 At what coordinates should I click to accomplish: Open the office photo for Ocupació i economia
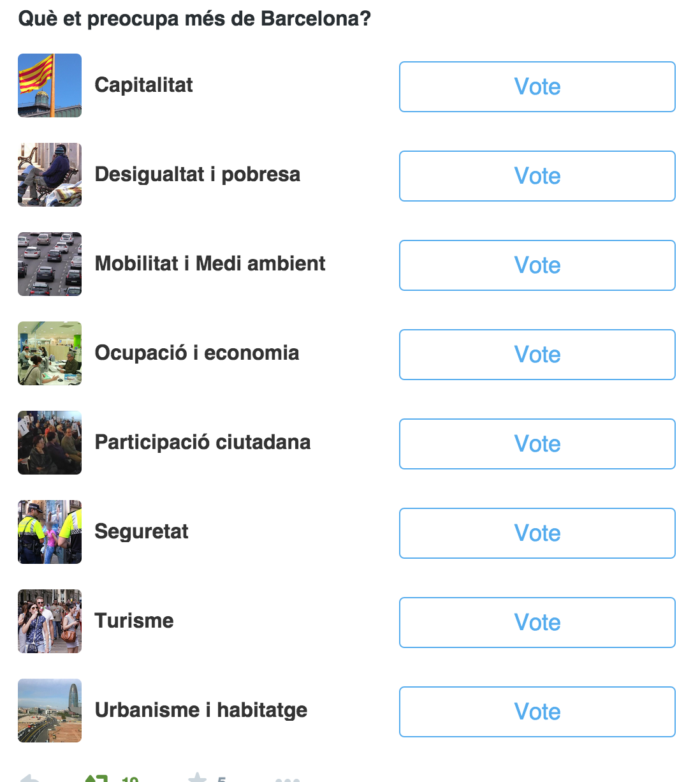50,353
